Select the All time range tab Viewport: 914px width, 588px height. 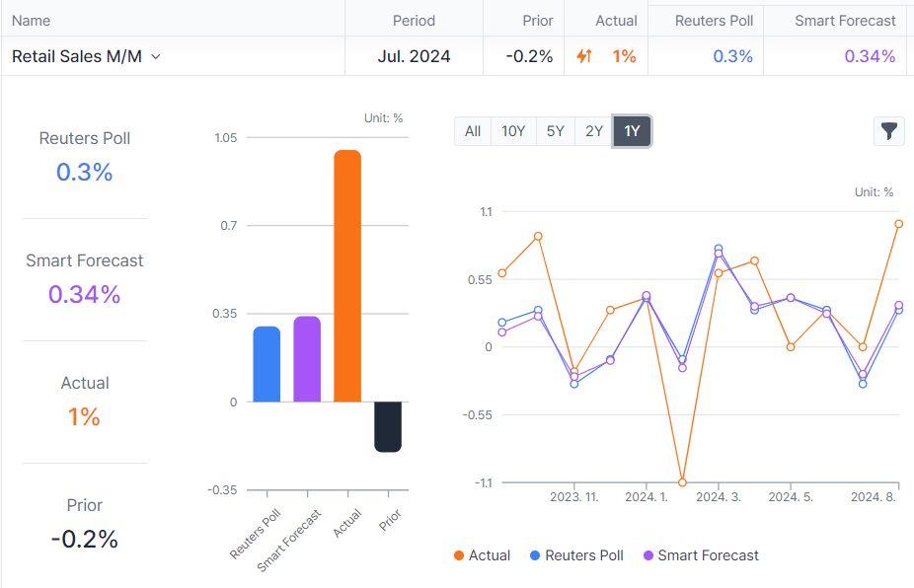(473, 131)
